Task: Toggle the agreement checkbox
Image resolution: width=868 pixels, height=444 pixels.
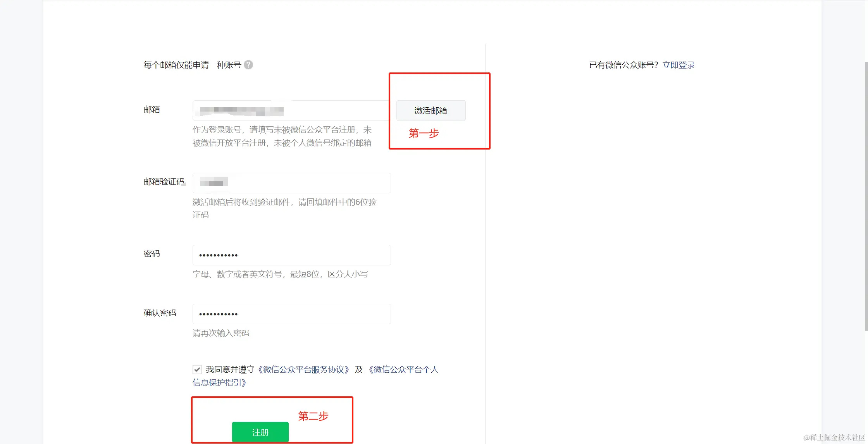Action: point(197,369)
